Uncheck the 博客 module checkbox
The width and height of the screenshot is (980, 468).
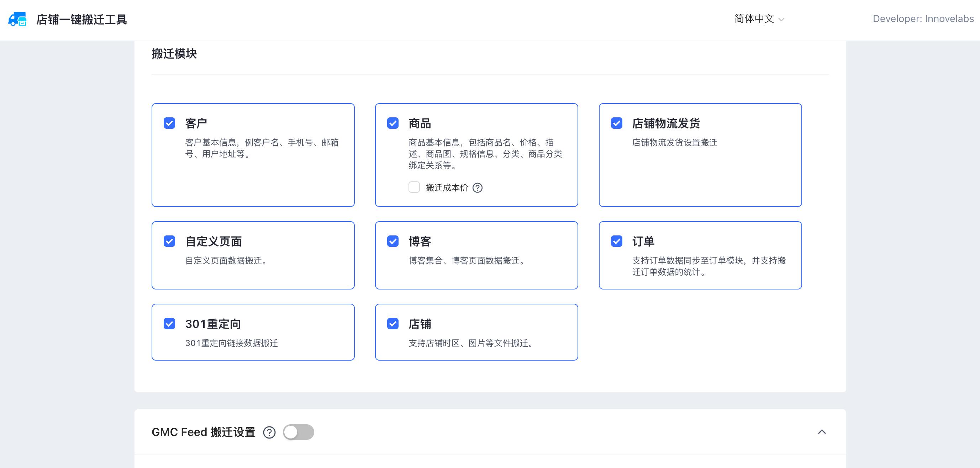tap(392, 241)
